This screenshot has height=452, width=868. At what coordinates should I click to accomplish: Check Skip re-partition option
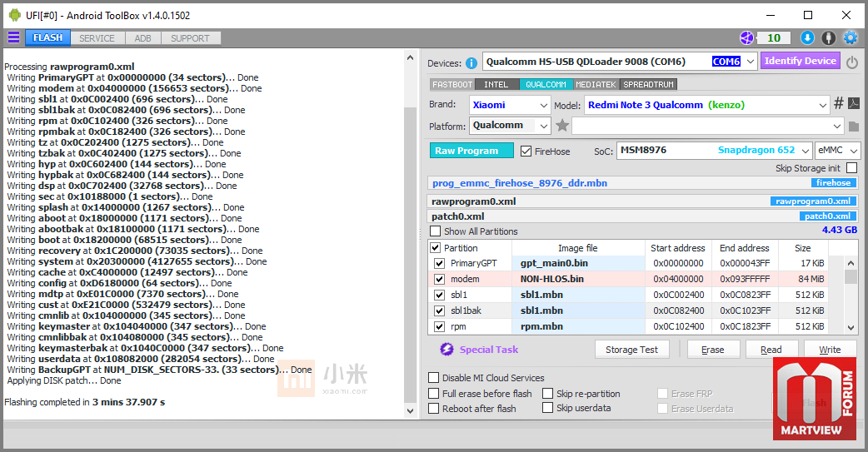tap(548, 394)
